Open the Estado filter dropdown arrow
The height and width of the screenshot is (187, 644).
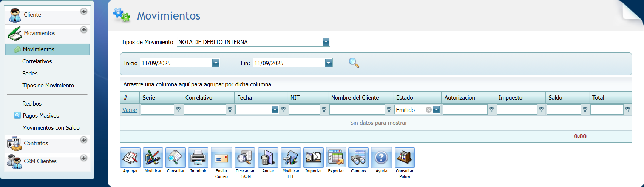coord(436,110)
